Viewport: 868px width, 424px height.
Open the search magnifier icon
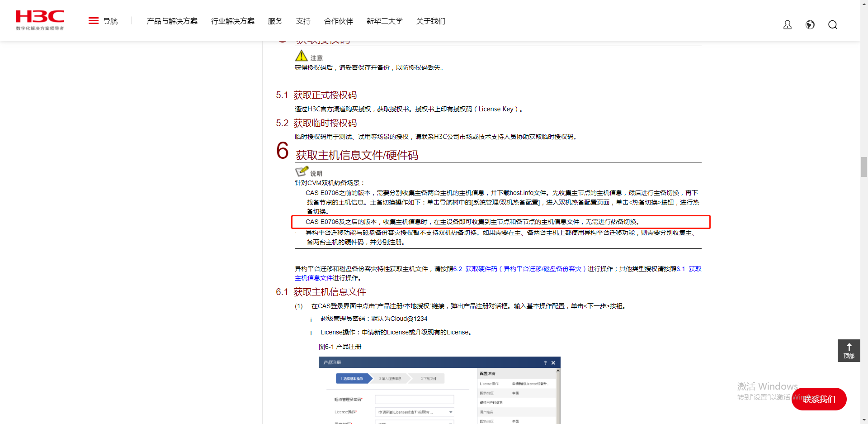click(833, 25)
